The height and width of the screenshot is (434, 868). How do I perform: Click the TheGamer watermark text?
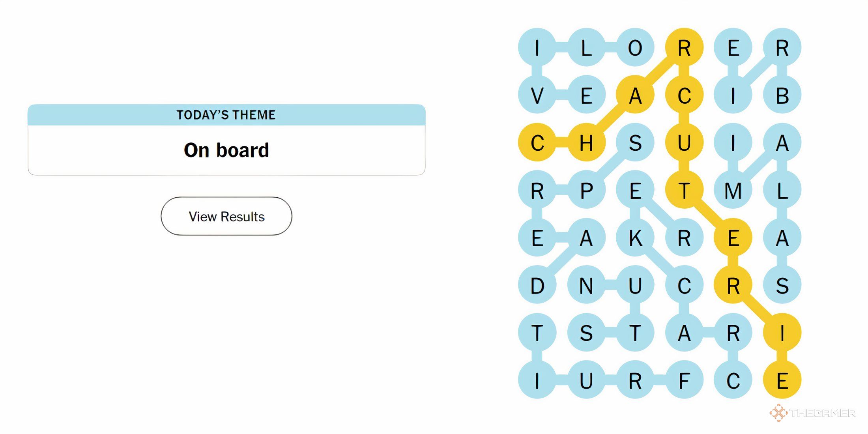[823, 413]
